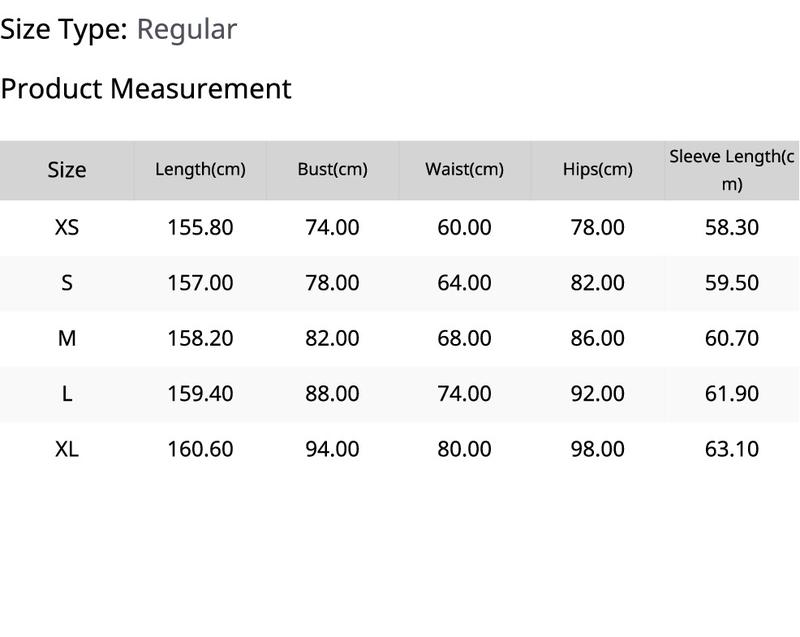Click the 59.50 sleeve length value

coord(732,283)
